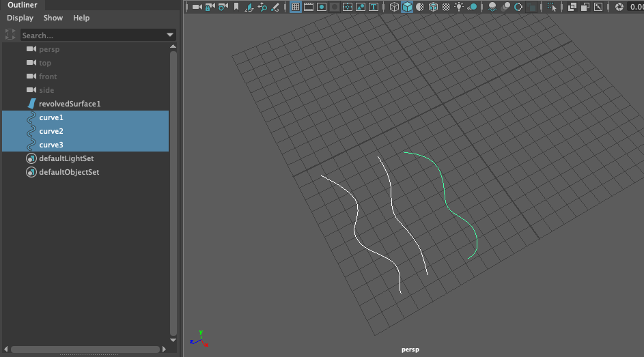Click the camera icon beside persp

point(31,49)
